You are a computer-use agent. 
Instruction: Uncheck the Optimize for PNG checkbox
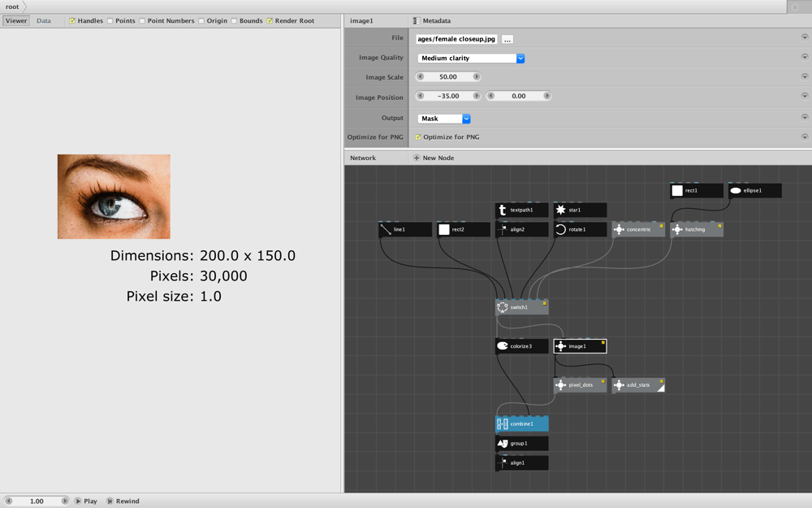click(x=418, y=137)
